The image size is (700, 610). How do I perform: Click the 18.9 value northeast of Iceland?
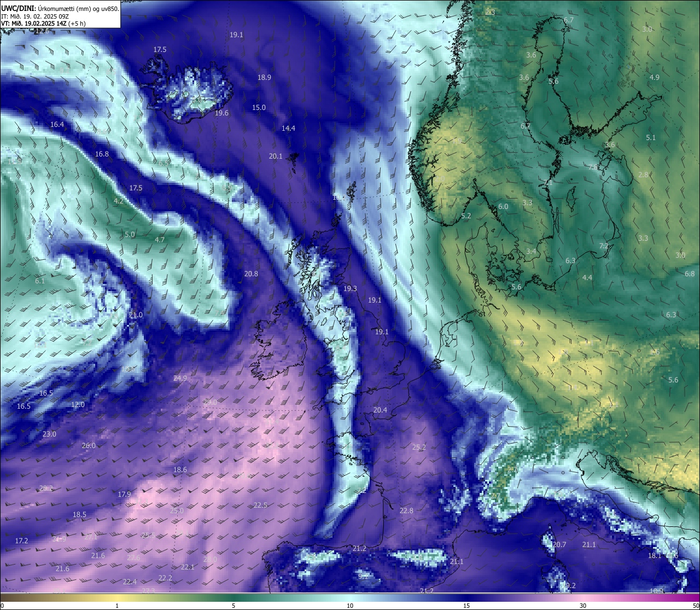pos(264,78)
